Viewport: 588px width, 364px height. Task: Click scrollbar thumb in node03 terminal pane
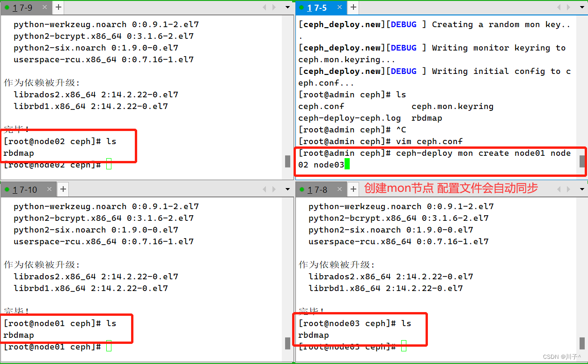point(582,343)
